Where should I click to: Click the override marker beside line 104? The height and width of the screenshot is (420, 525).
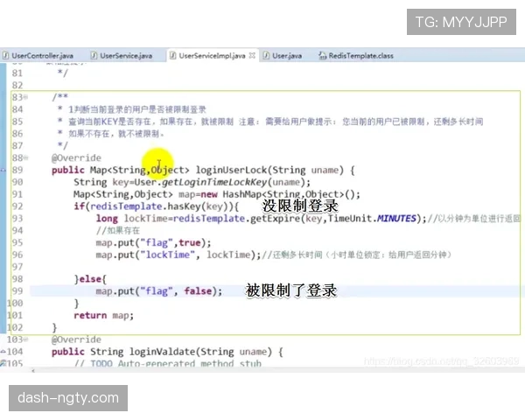3,352
